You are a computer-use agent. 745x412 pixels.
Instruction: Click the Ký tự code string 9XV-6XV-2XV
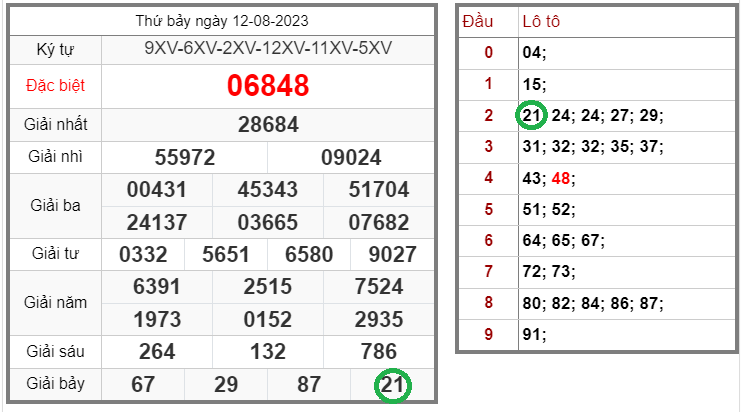coord(268,49)
